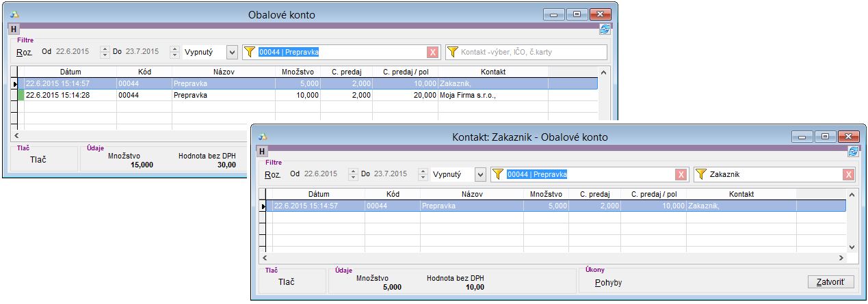This screenshot has height=304, width=868.
Task: Sort by the Množstvo column header in Obalové konto
Action: (x=298, y=72)
